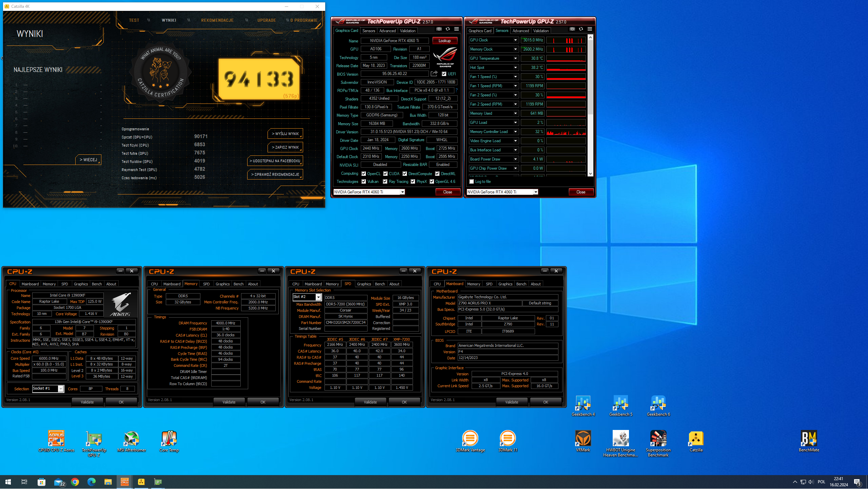This screenshot has width=868, height=489.
Task: Open the Bench tab in the CPU-Z Memory window
Action: pyautogui.click(x=238, y=284)
